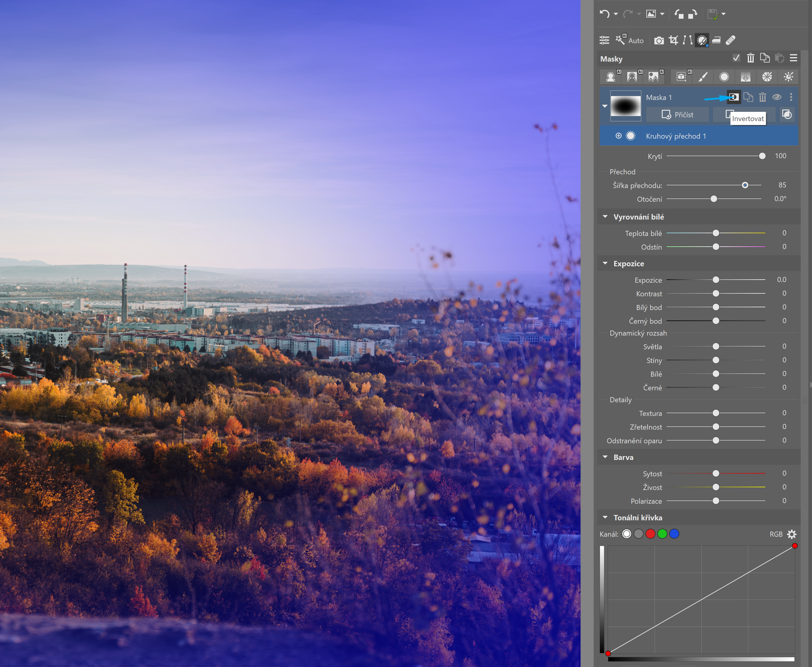This screenshot has height=667, width=812.
Task: Click the Invert mask icon for Maska 1
Action: (733, 97)
